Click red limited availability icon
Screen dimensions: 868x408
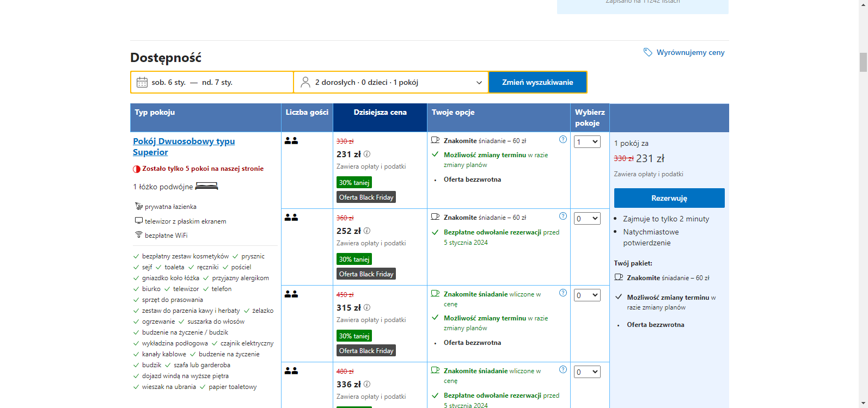coord(137,169)
